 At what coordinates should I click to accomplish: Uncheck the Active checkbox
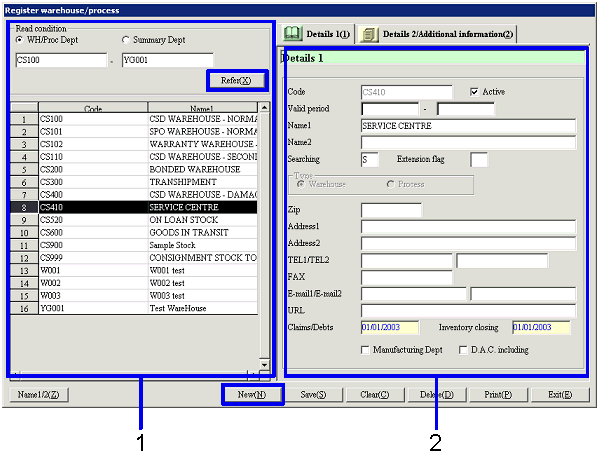475,91
